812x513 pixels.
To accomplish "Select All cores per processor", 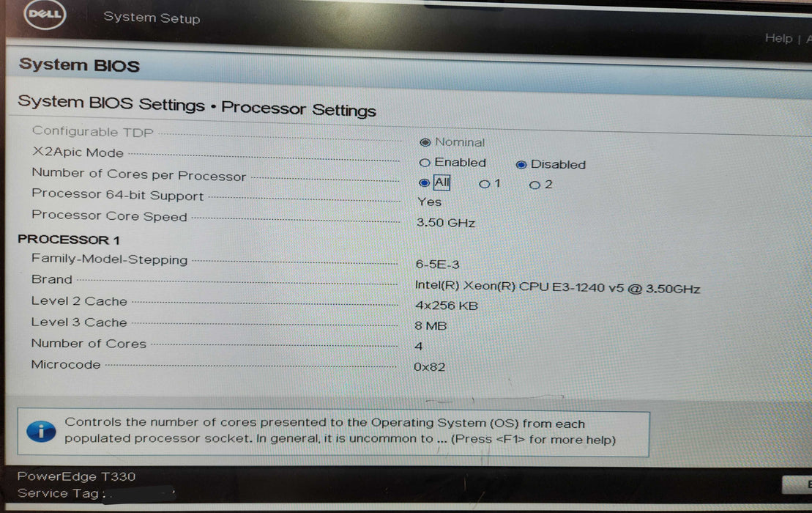I will (x=424, y=182).
